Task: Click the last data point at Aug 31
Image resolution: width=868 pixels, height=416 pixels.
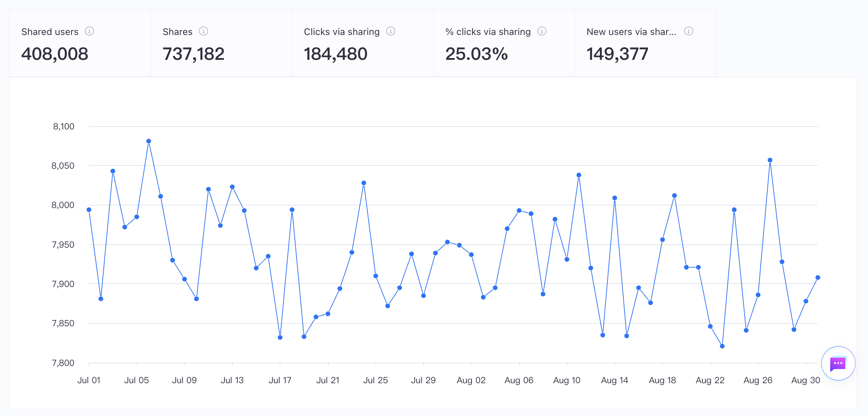Action: pyautogui.click(x=818, y=278)
